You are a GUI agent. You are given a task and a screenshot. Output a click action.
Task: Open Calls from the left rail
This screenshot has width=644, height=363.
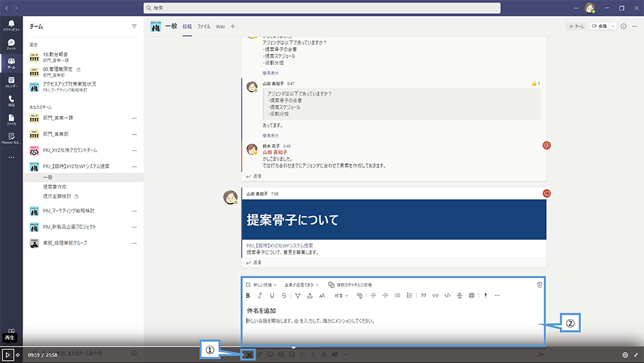click(x=11, y=101)
